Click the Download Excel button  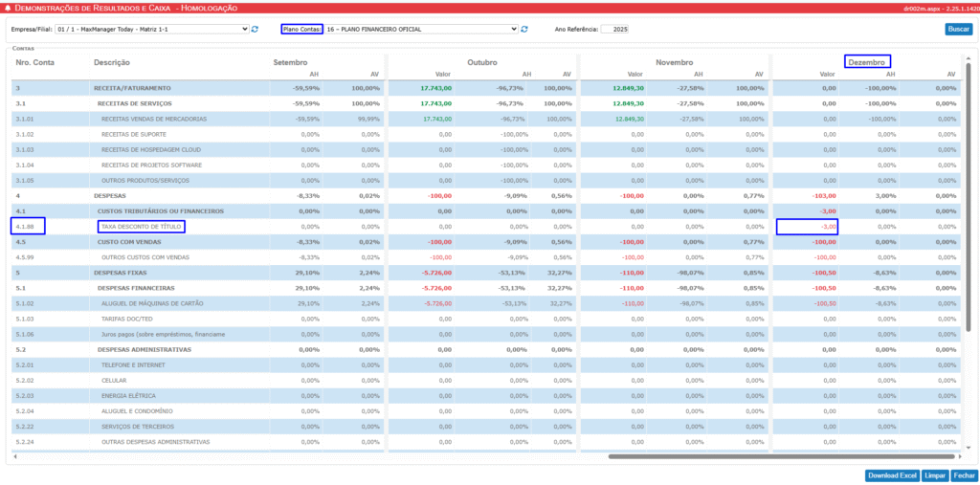coord(892,475)
